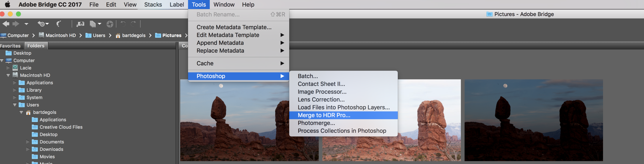
Task: Choose Create Metadata Template from Tools menu
Action: 239,27
